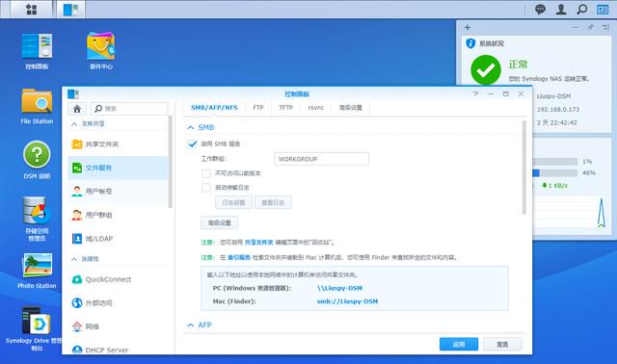Open the QuickConnect sidebar entry
Viewport: 617px width, 364px height.
(118, 279)
